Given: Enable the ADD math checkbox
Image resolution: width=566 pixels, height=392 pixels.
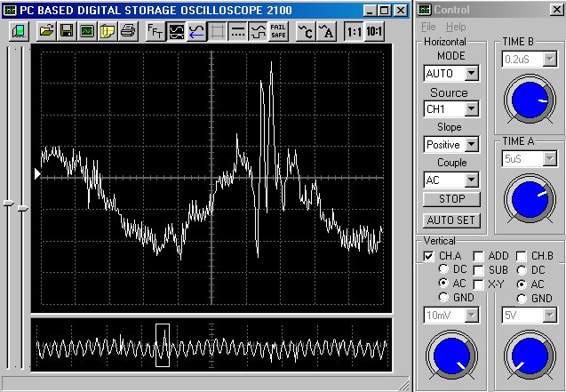Looking at the screenshot, I should point(478,256).
